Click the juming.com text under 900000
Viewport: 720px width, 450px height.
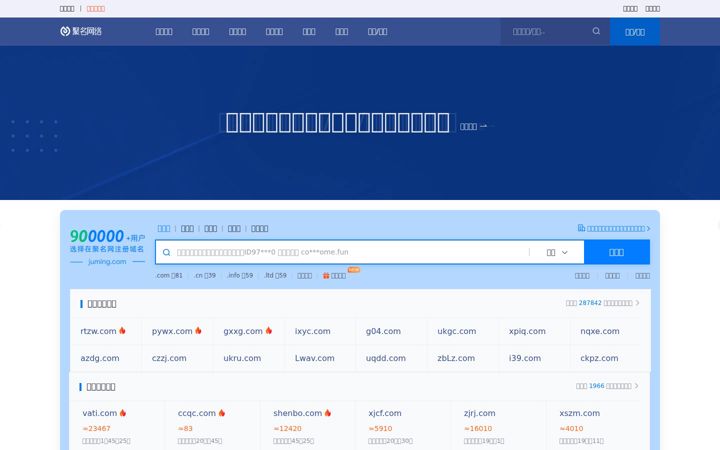click(107, 262)
